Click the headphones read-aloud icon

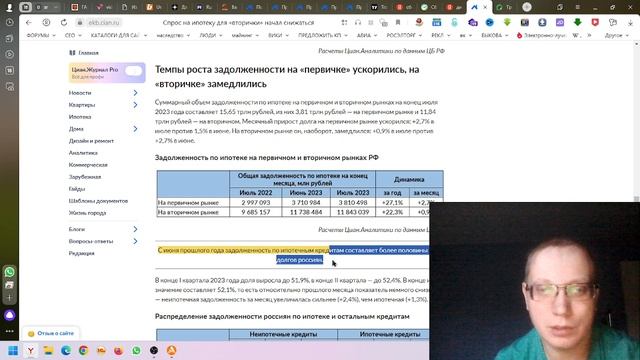[358, 23]
